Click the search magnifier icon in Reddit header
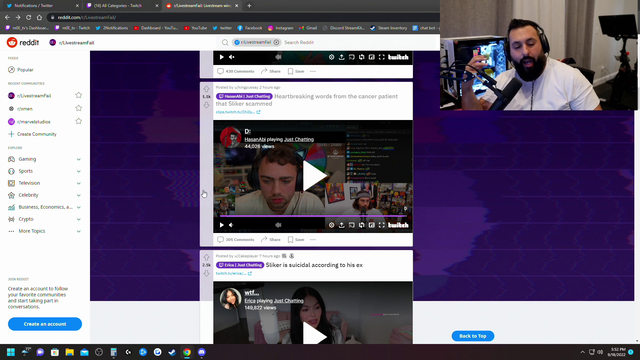 tap(225, 42)
